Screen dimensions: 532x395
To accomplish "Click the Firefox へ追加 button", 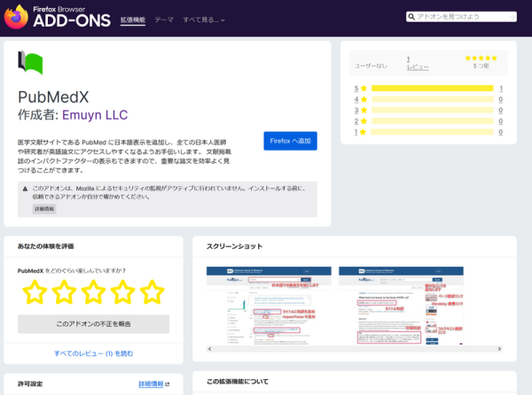I will (291, 141).
